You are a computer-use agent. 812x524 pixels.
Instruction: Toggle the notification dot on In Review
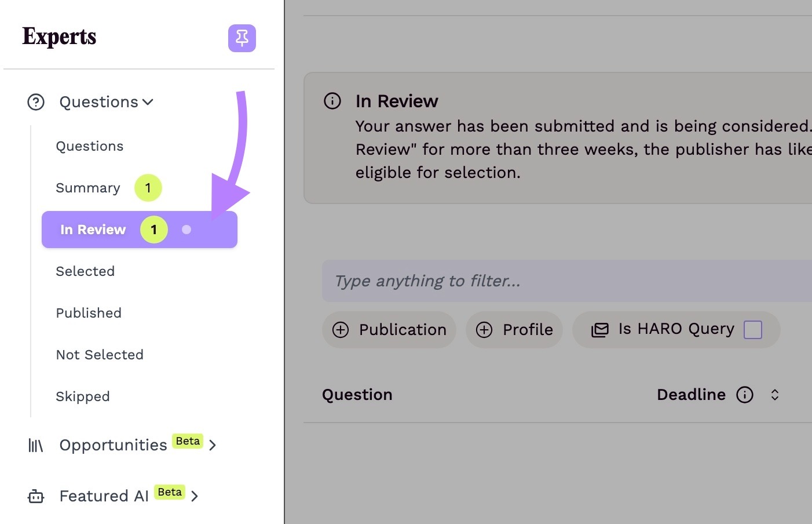(186, 230)
